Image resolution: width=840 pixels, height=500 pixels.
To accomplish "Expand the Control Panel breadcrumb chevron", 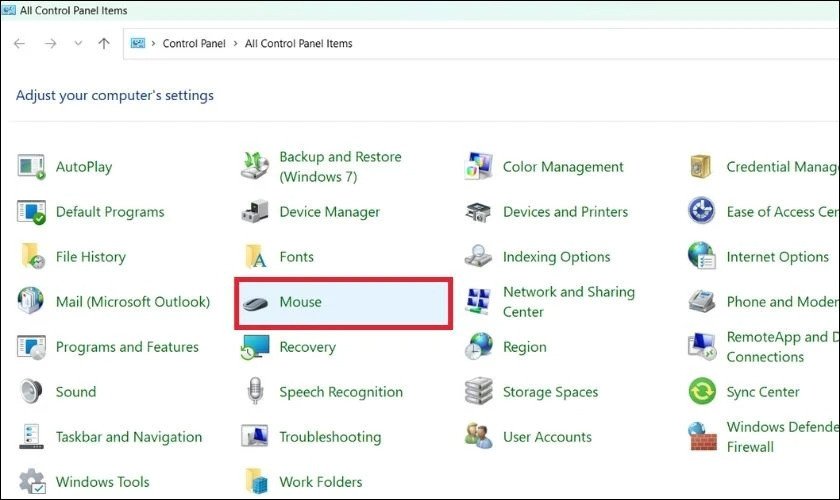I will (236, 44).
